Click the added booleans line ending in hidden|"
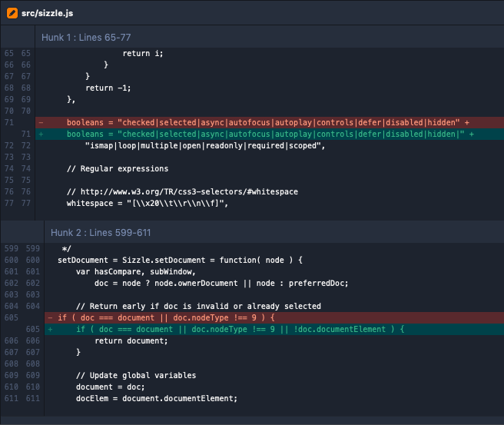 (x=270, y=134)
